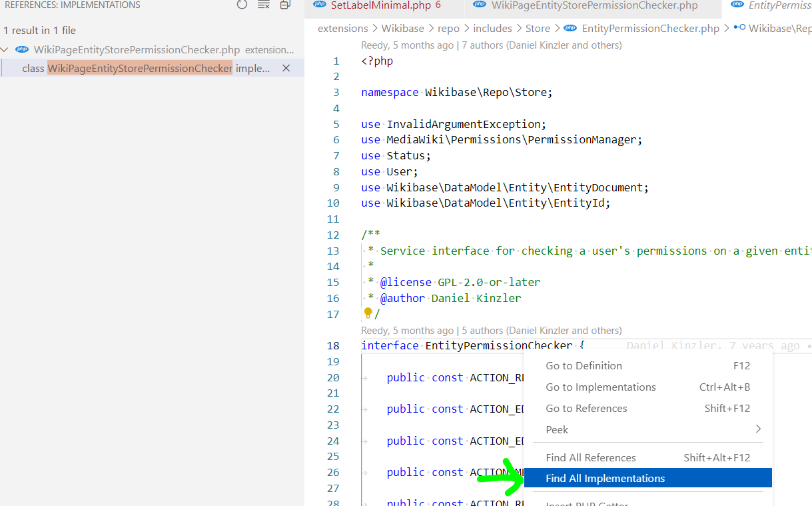812x506 pixels.
Task: Dismiss the class WikiPageEntityStorePermissionChecker result
Action: pos(286,67)
